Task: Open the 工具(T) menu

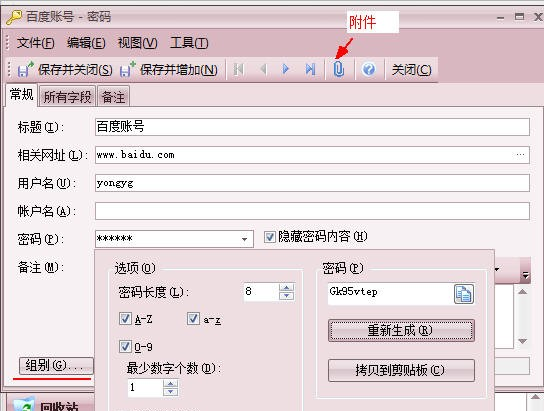Action: [x=189, y=43]
